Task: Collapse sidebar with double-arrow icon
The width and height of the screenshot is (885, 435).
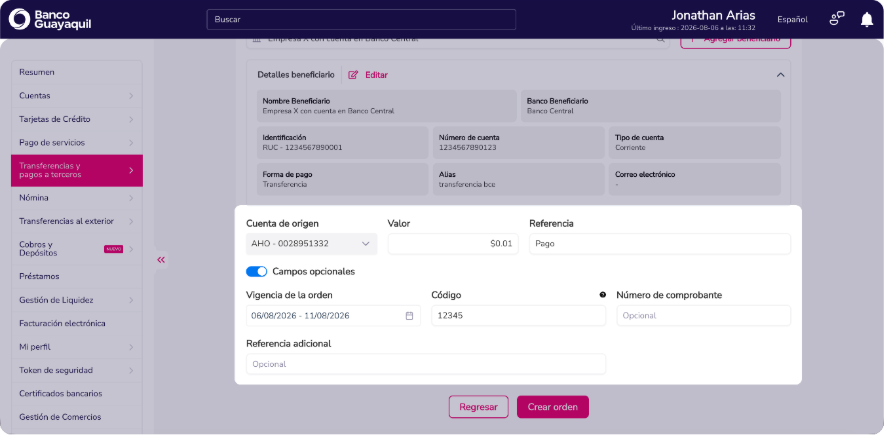Action: 161,260
